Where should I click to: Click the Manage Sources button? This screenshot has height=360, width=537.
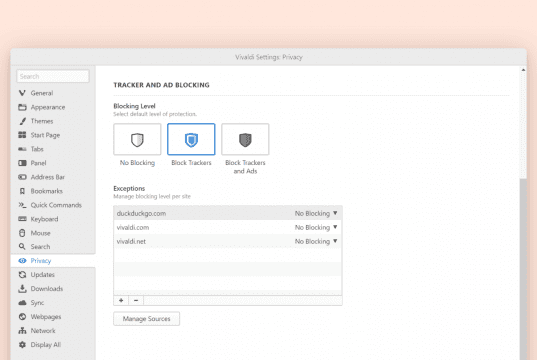click(x=147, y=319)
